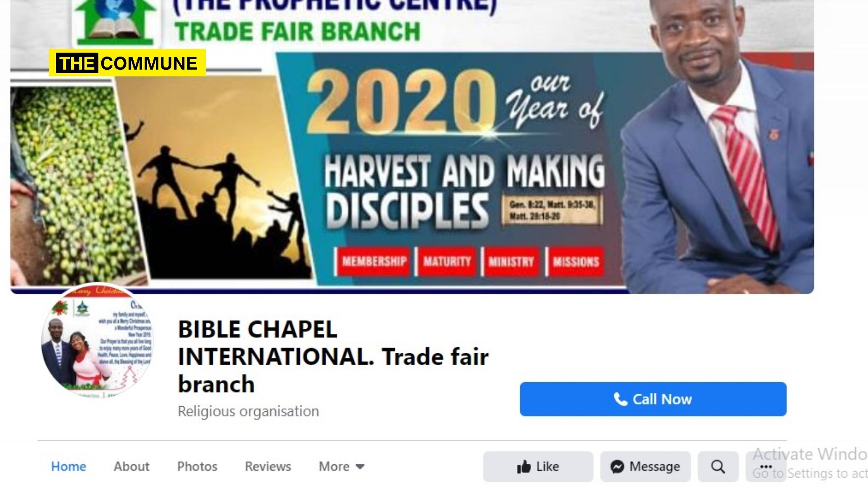Open the 2020 Harvest cover photo
The height and width of the screenshot is (488, 868).
tap(412, 147)
